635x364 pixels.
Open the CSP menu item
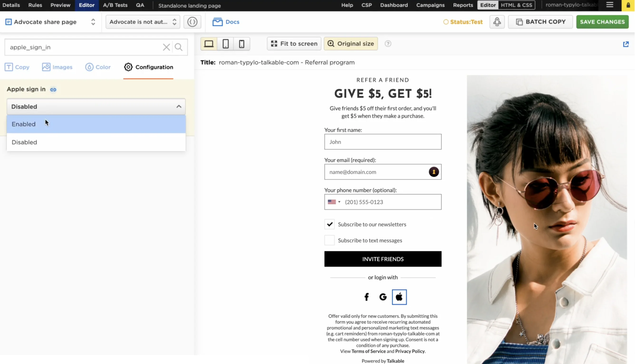click(366, 5)
